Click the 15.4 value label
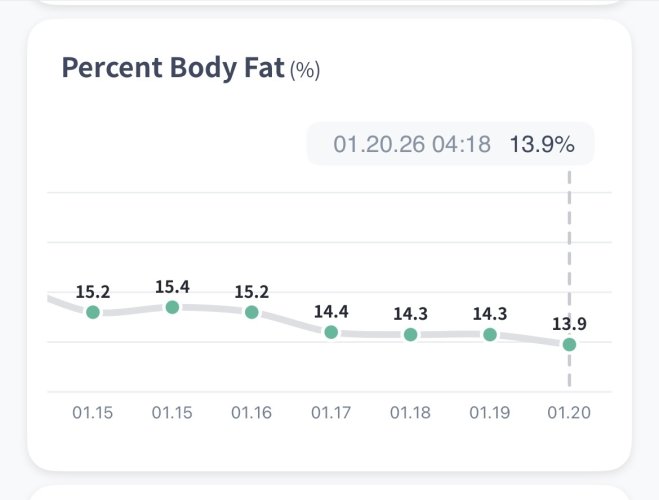This screenshot has width=659, height=500. click(172, 287)
